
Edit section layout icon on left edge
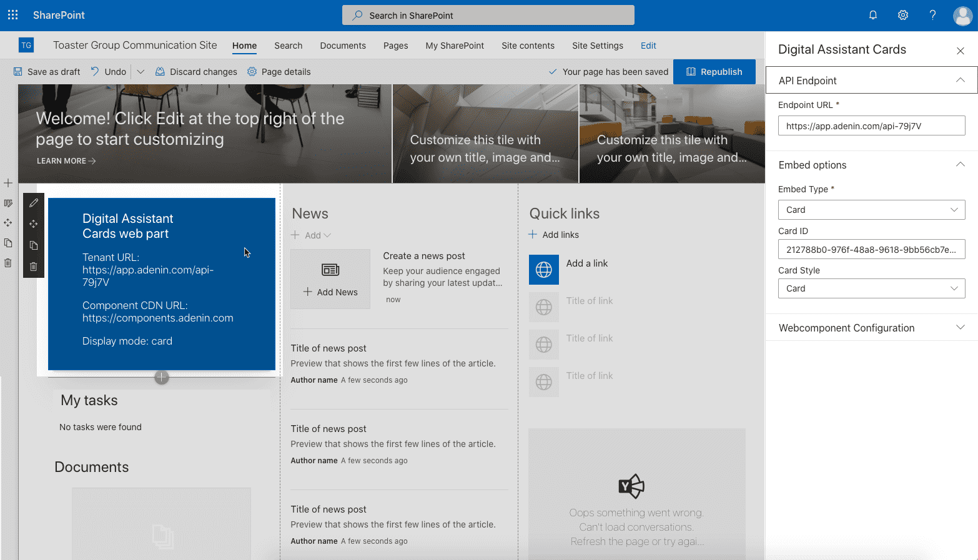tap(8, 203)
